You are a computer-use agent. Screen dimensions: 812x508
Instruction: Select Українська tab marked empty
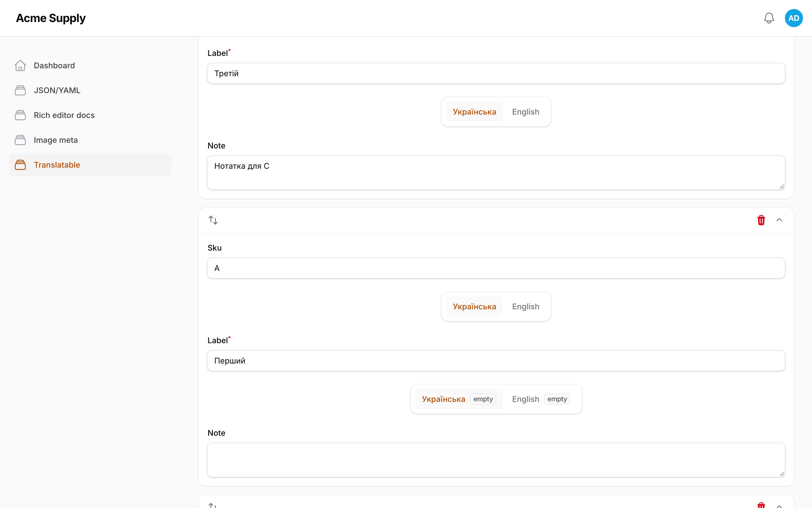coord(459,399)
